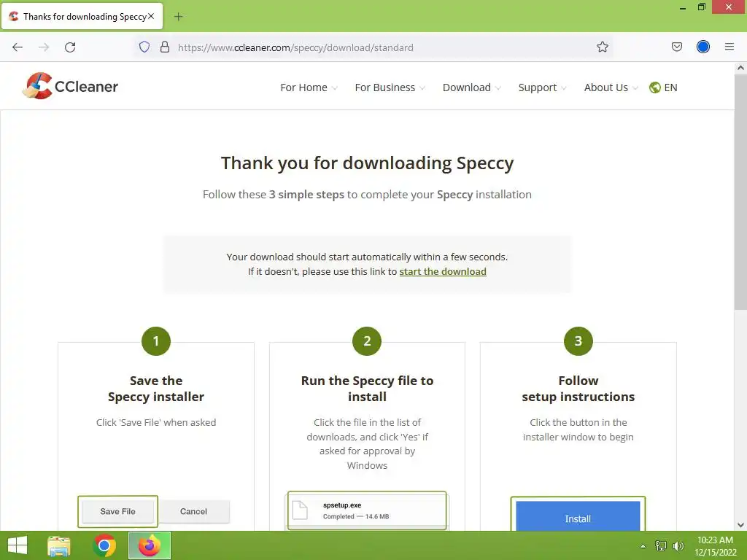Open a new tab with the plus icon
747x560 pixels.
tap(178, 17)
